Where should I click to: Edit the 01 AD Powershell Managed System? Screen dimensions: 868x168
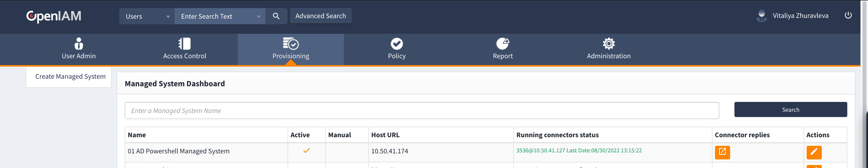(813, 152)
